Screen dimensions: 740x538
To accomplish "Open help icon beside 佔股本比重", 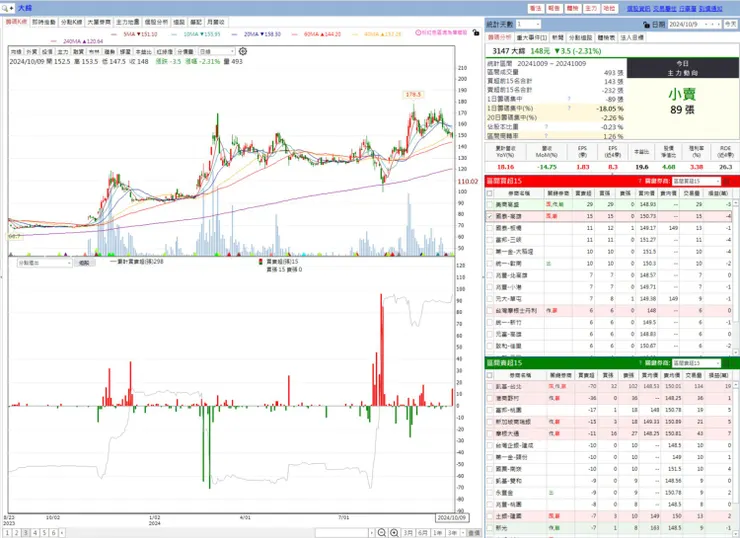I will 546,126.
